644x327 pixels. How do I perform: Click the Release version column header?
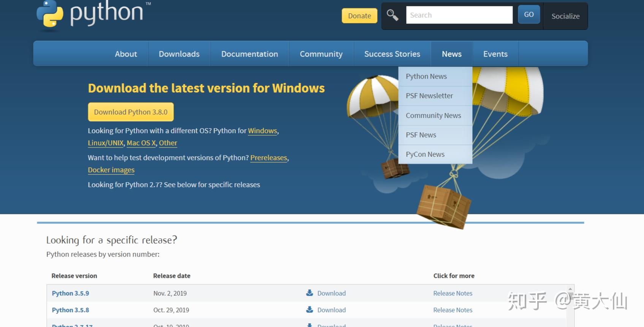tap(74, 276)
